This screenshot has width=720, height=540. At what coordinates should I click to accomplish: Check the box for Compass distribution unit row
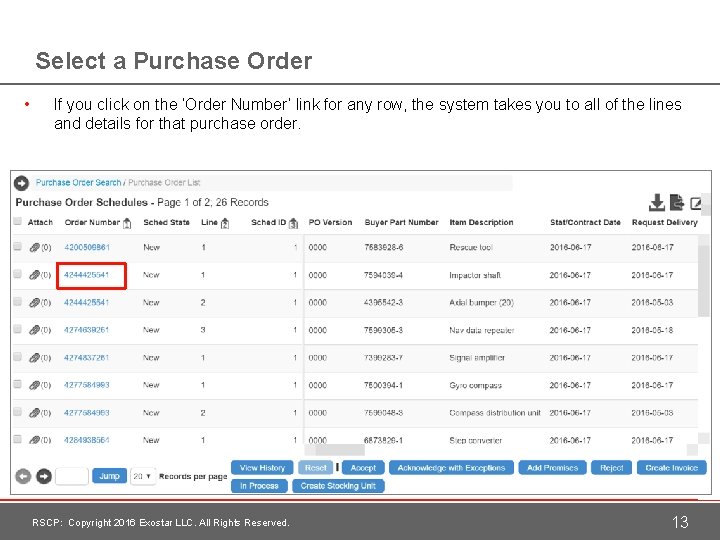coord(17,412)
